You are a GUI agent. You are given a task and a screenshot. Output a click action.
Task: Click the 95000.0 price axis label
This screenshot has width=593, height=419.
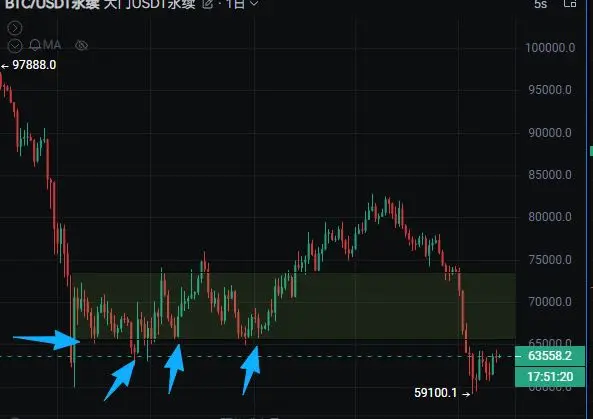pyautogui.click(x=550, y=90)
